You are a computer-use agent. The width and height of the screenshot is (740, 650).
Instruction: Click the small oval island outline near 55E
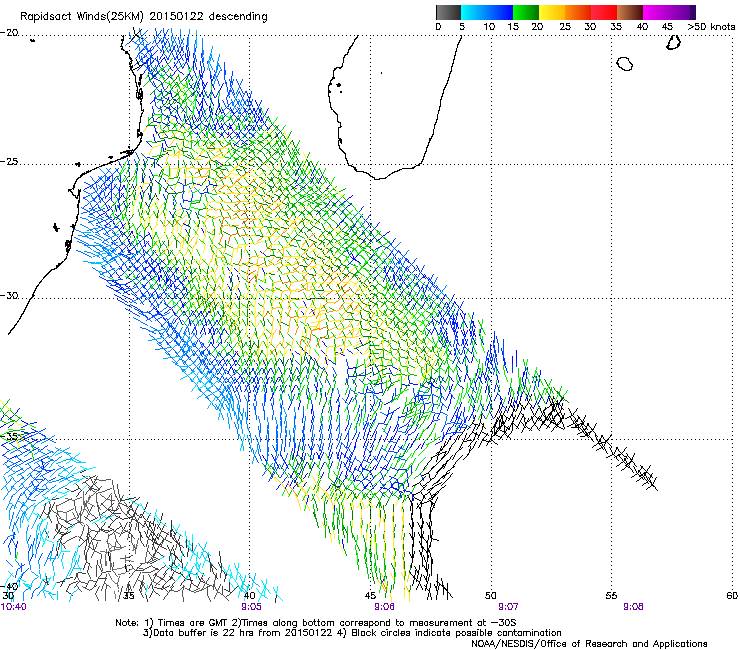click(x=624, y=63)
